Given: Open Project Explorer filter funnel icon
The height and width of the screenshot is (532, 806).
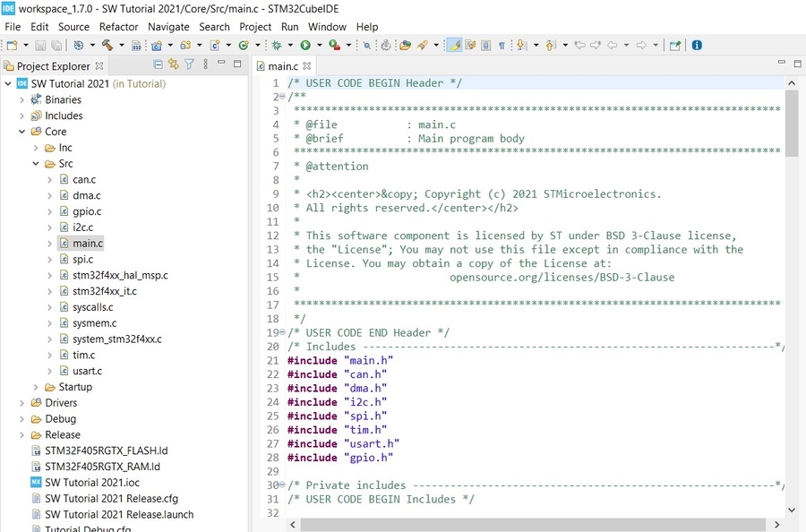Looking at the screenshot, I should (x=189, y=64).
